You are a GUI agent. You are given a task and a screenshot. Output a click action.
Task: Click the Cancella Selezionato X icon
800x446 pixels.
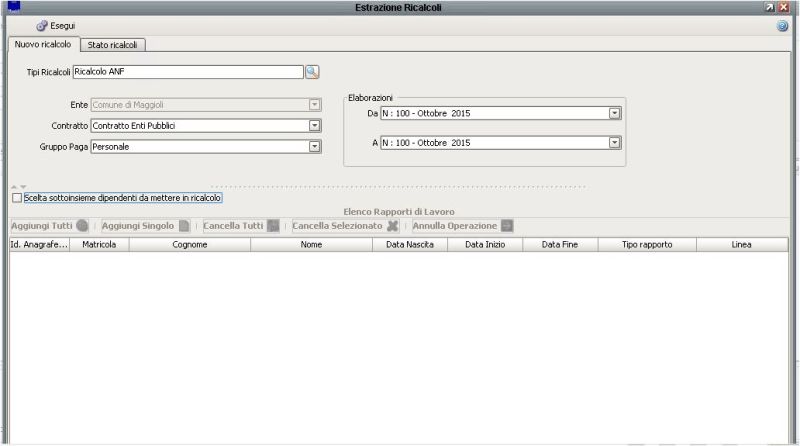(393, 226)
